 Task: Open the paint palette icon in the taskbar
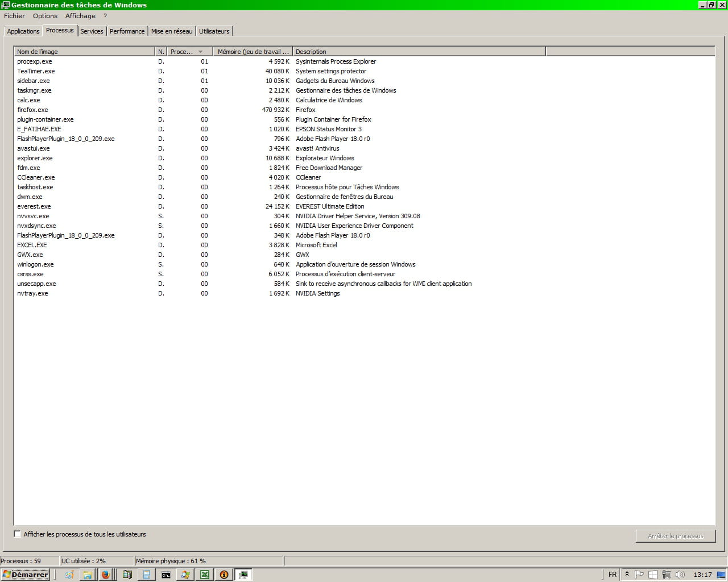pyautogui.click(x=69, y=575)
